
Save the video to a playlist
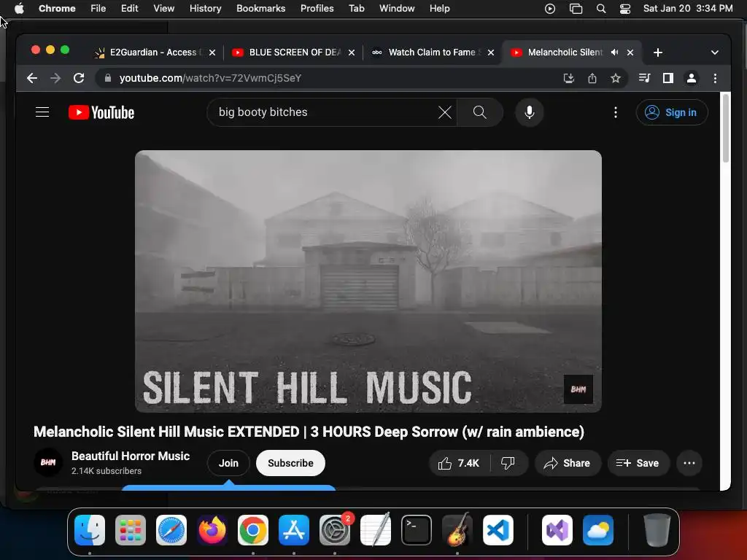[x=638, y=463]
